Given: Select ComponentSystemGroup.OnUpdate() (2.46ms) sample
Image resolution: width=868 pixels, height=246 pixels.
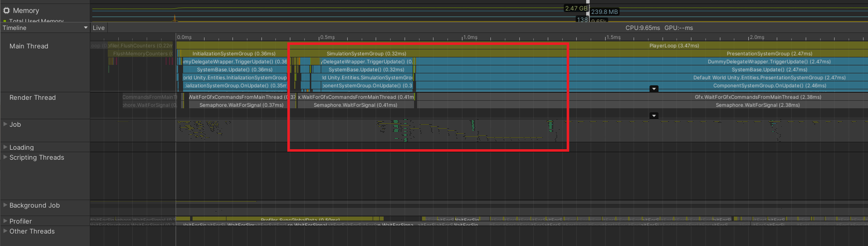Looking at the screenshot, I should (769, 85).
